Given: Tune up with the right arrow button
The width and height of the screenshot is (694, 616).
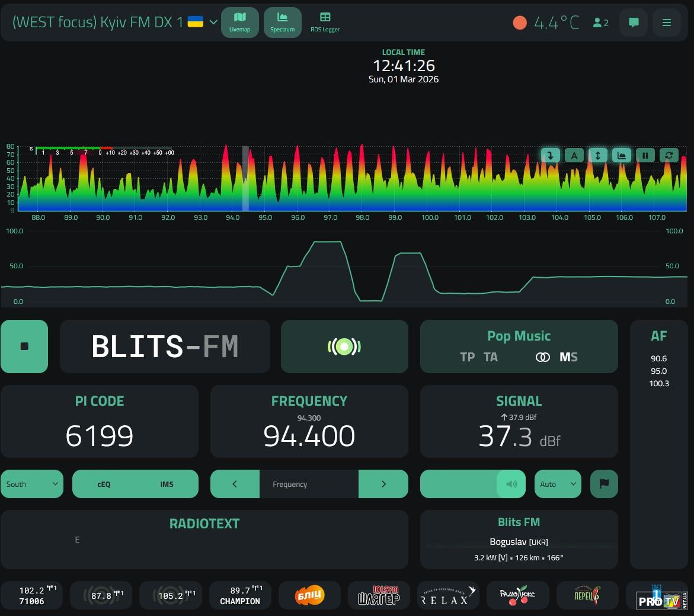Looking at the screenshot, I should tap(383, 484).
